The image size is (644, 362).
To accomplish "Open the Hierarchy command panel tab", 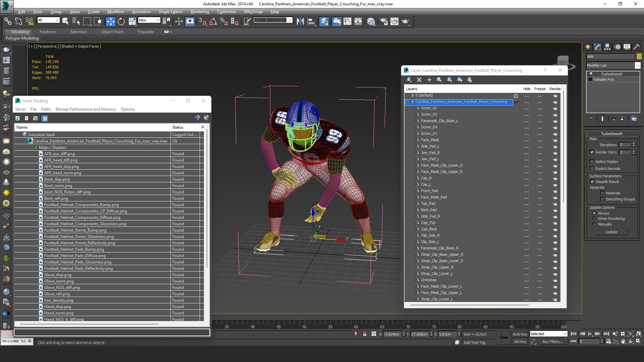I will (607, 47).
